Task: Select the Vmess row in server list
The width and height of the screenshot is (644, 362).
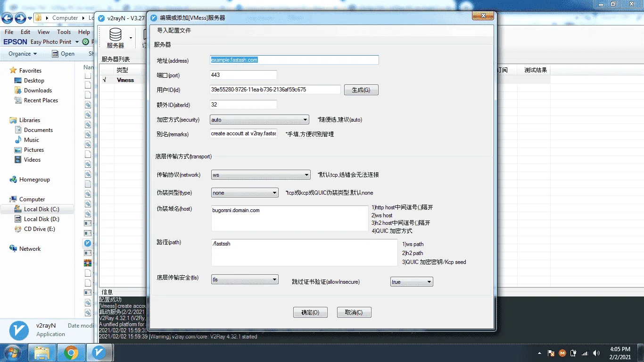Action: click(125, 80)
